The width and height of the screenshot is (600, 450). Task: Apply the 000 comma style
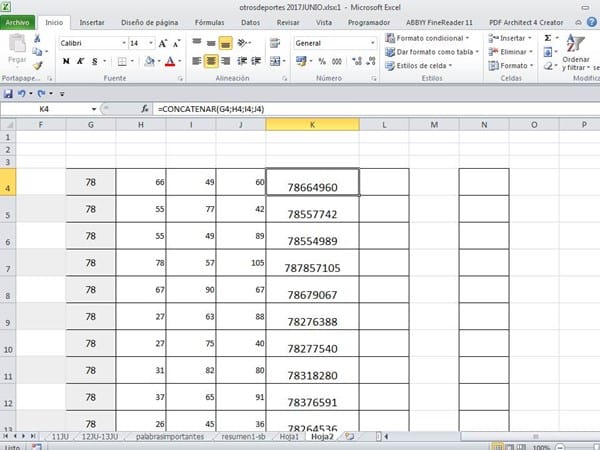pyautogui.click(x=337, y=61)
